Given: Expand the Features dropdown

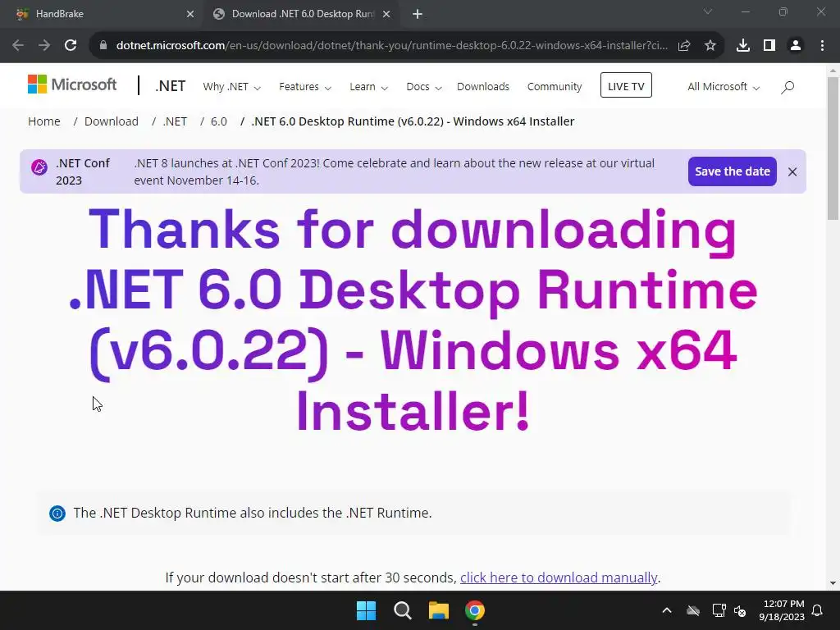Looking at the screenshot, I should 305,87.
